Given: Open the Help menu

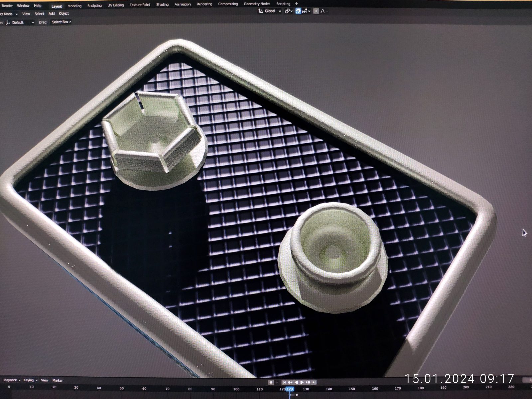Looking at the screenshot, I should (38, 6).
